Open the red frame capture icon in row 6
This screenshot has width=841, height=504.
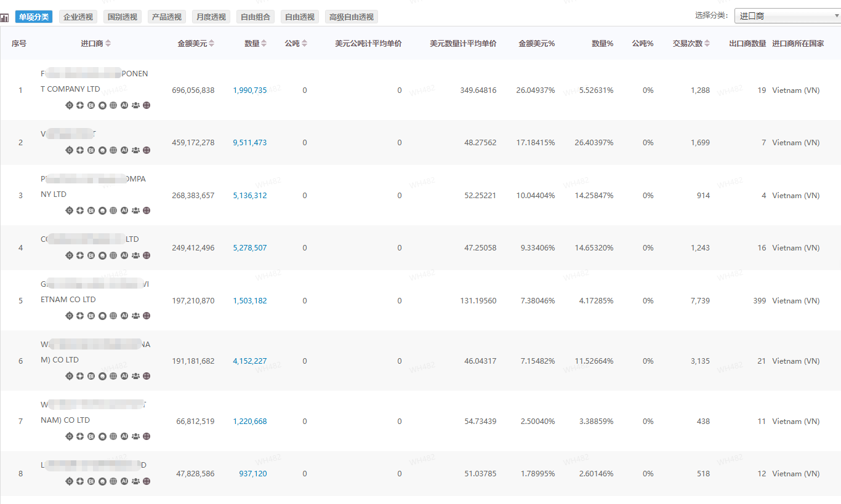(x=147, y=375)
